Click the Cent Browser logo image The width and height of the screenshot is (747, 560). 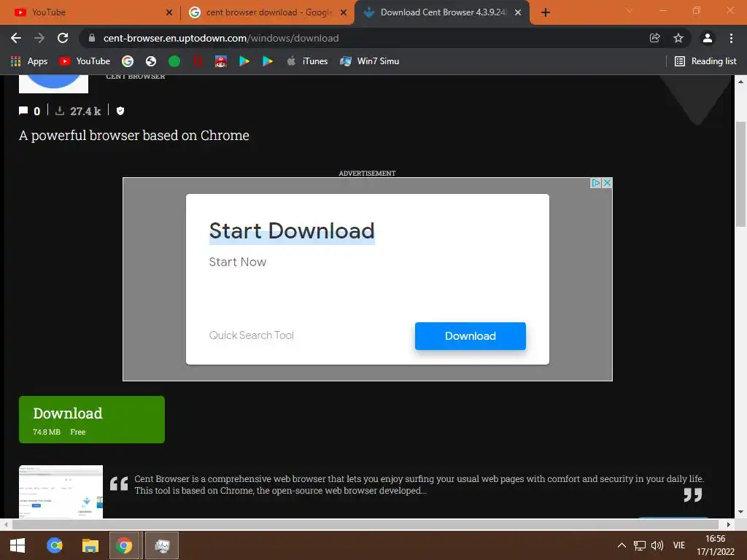click(53, 84)
